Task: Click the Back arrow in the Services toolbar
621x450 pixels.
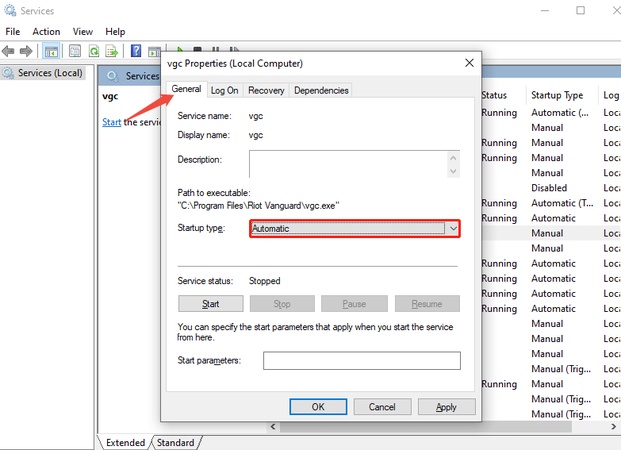Action: [8, 51]
